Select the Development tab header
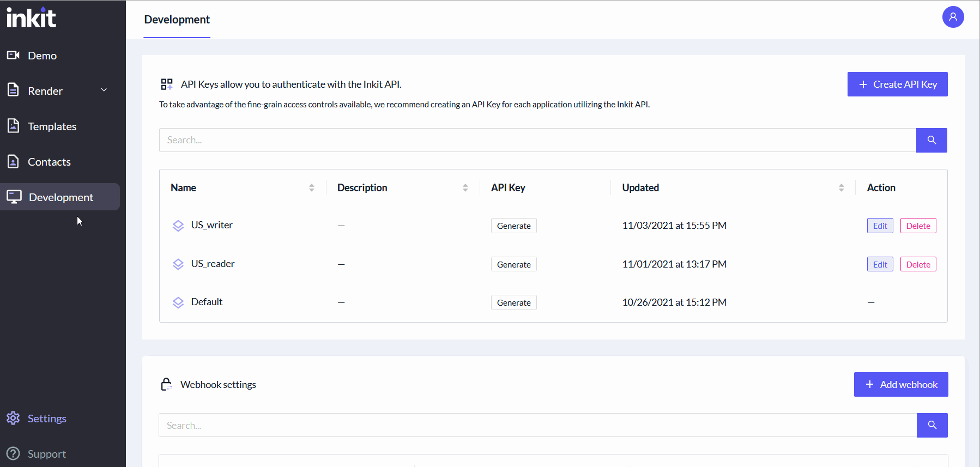Viewport: 980px width, 467px height. pos(177,20)
